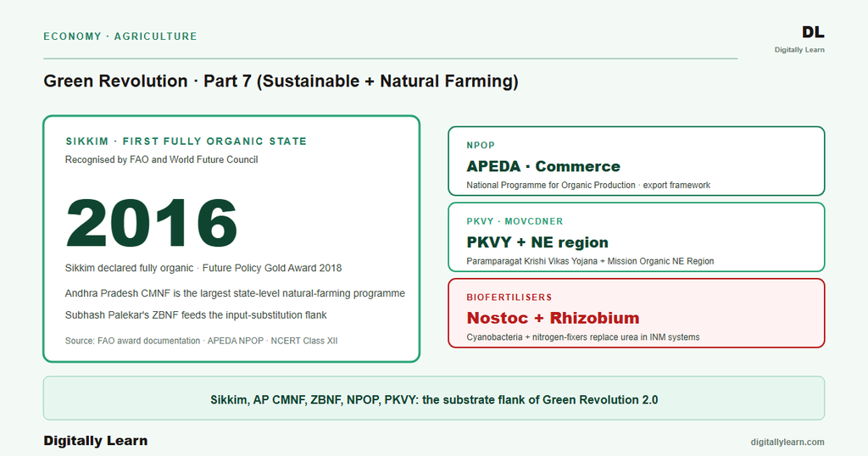Click the DL logo mark
The height and width of the screenshot is (456, 868).
click(x=813, y=32)
